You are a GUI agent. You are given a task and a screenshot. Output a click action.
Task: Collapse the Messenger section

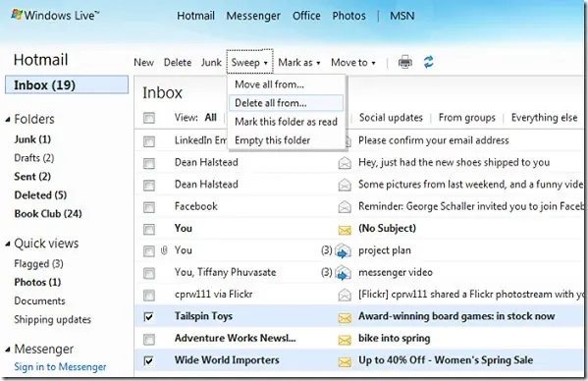(x=8, y=350)
